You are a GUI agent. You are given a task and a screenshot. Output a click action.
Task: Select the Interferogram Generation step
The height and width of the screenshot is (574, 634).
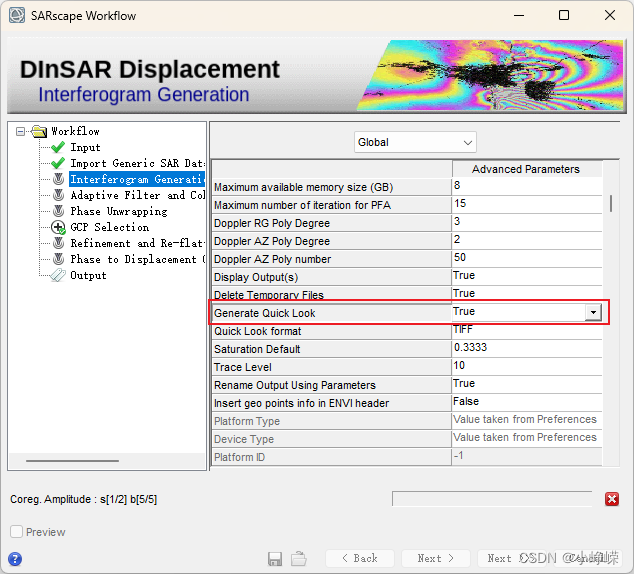point(137,179)
